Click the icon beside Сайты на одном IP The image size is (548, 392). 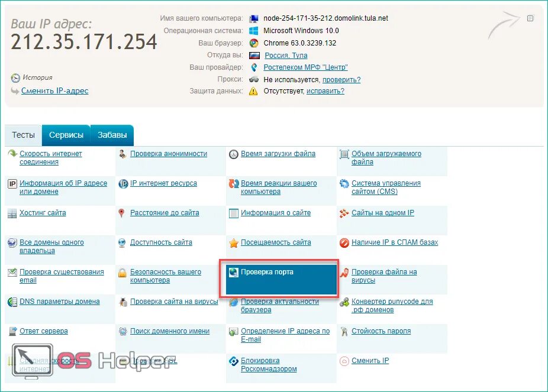(x=344, y=213)
